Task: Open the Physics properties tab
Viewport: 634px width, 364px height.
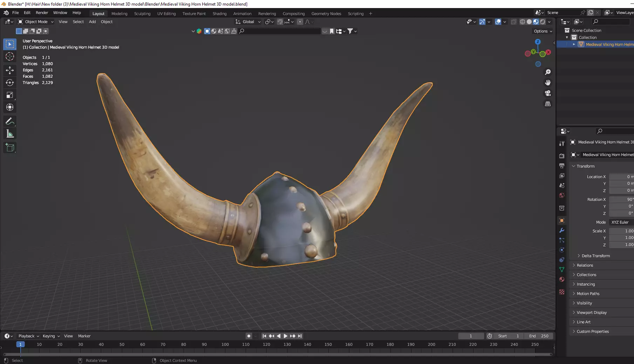Action: pyautogui.click(x=562, y=250)
